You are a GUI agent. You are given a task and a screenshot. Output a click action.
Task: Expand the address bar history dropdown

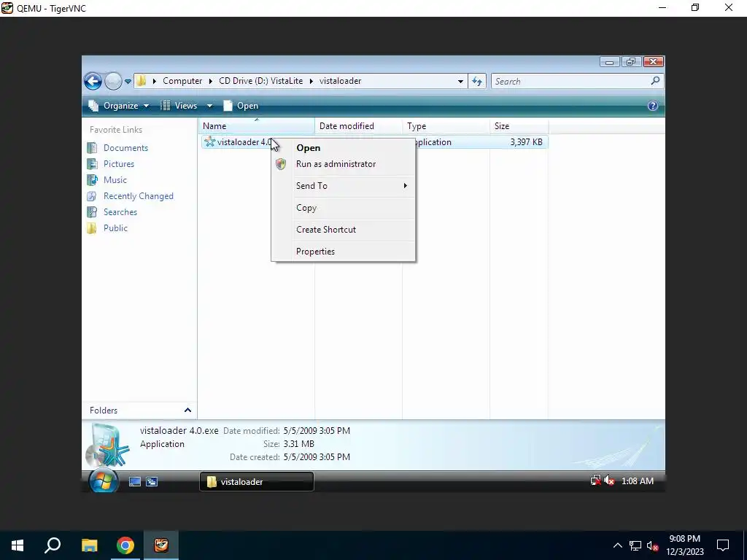tap(460, 82)
